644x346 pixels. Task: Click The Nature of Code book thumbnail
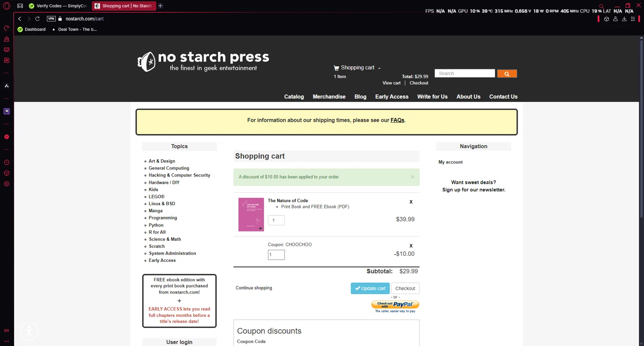(x=251, y=215)
